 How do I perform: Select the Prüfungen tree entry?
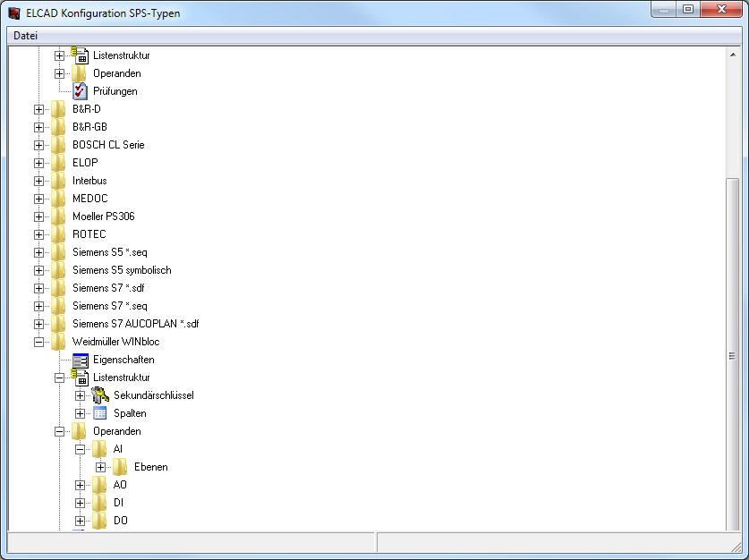pos(115,91)
